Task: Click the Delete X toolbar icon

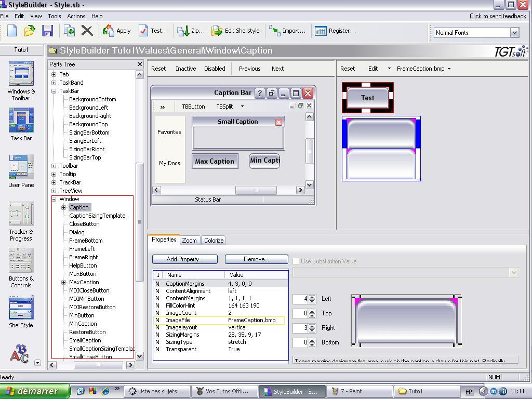Action: coord(87,31)
